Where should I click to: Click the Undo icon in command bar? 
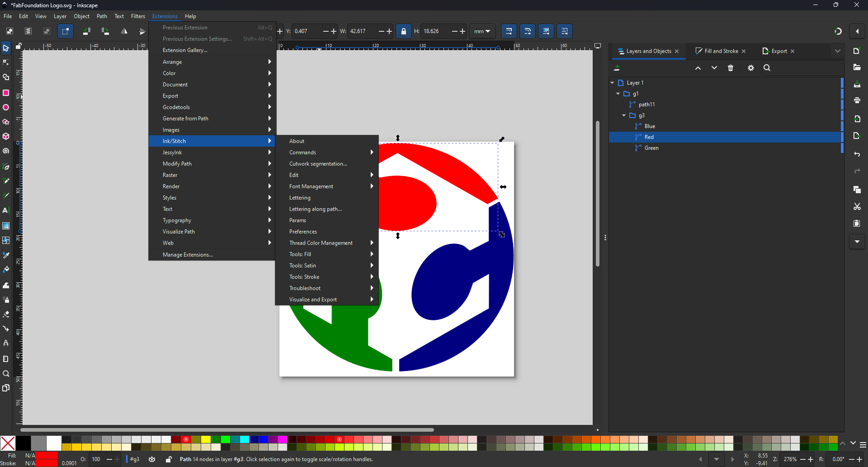(x=857, y=155)
